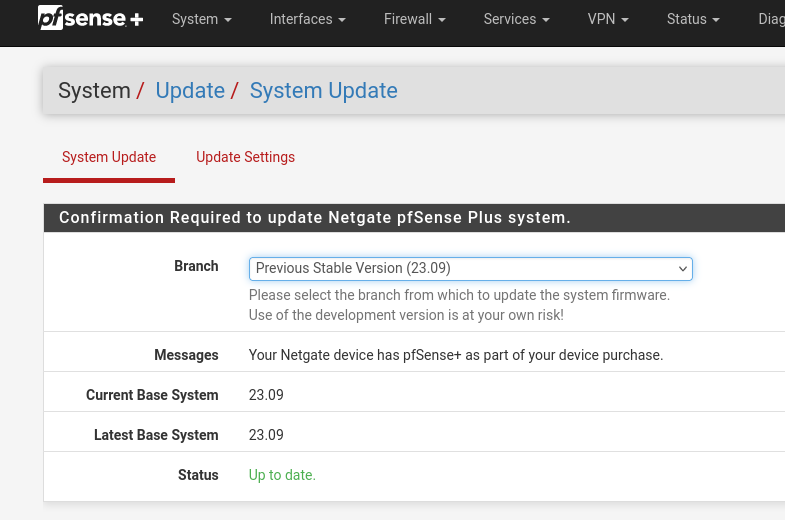Click the Up to date status text
The height and width of the screenshot is (520, 785).
point(282,475)
